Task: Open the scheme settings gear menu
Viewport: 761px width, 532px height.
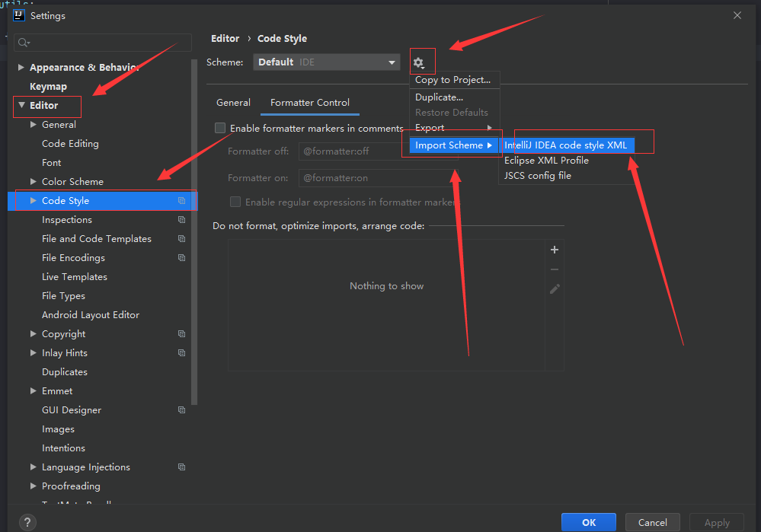Action: point(422,61)
